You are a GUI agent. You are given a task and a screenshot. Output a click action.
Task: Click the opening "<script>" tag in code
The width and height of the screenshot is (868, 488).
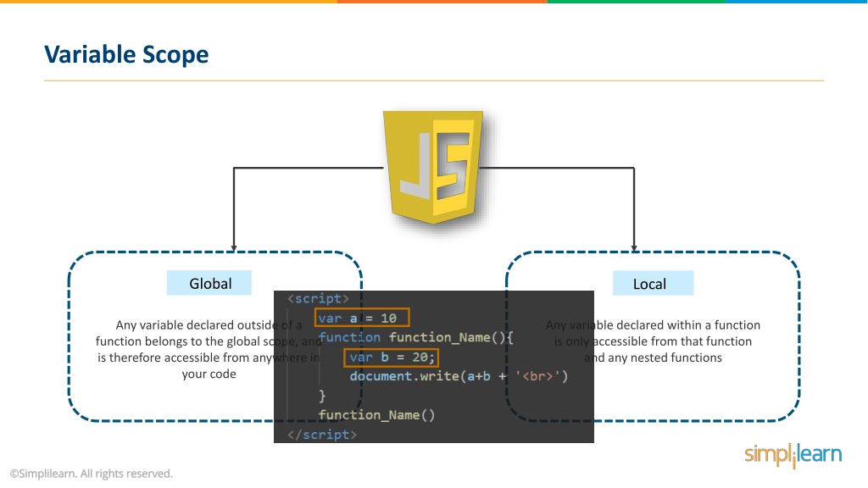pos(319,299)
